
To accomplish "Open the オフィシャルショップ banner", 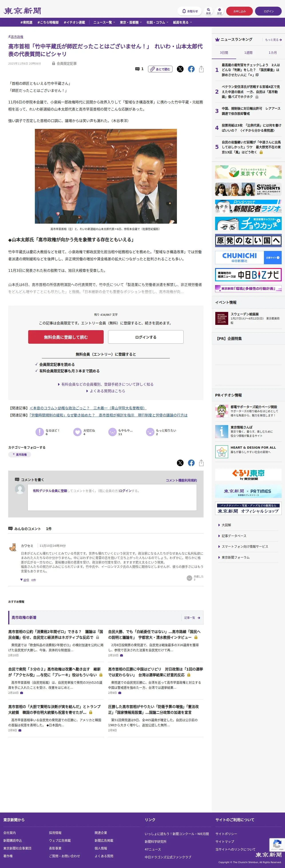I will [248, 509].
